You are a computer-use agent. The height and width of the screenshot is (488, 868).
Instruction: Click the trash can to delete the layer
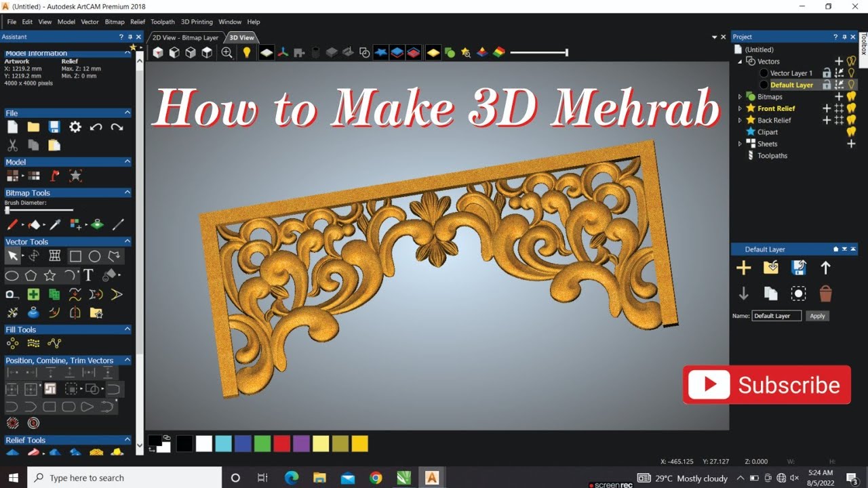click(x=825, y=293)
